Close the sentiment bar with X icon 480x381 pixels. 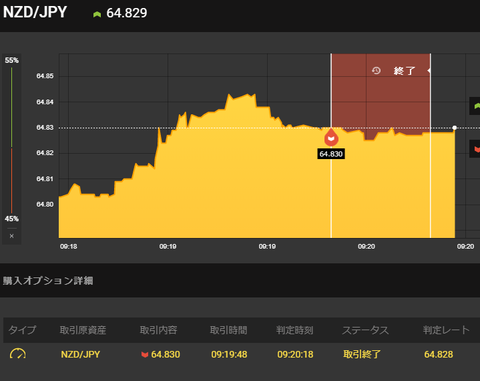coord(12,236)
